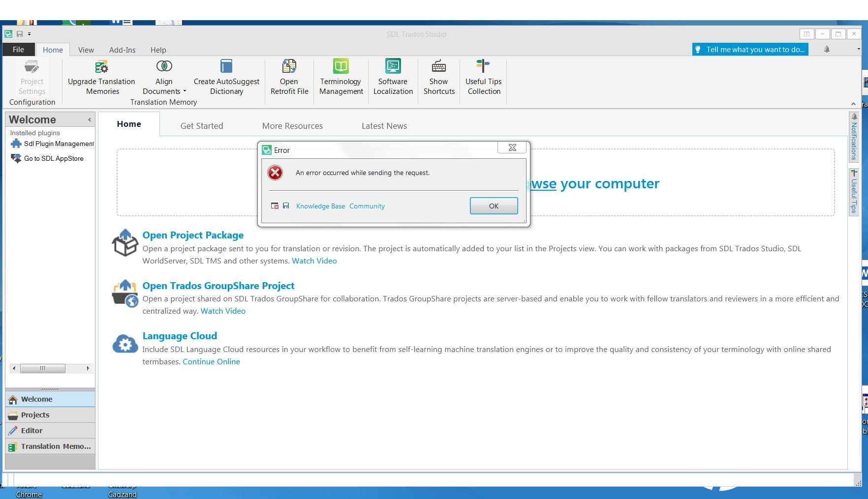Collapse the Welcome side panel
The width and height of the screenshot is (868, 499).
pos(89,119)
